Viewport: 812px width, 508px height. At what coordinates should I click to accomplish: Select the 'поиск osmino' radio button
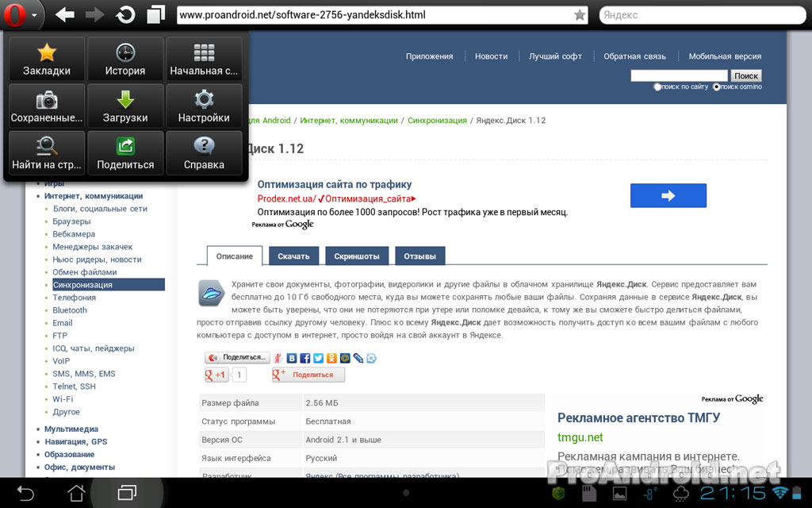[716, 87]
